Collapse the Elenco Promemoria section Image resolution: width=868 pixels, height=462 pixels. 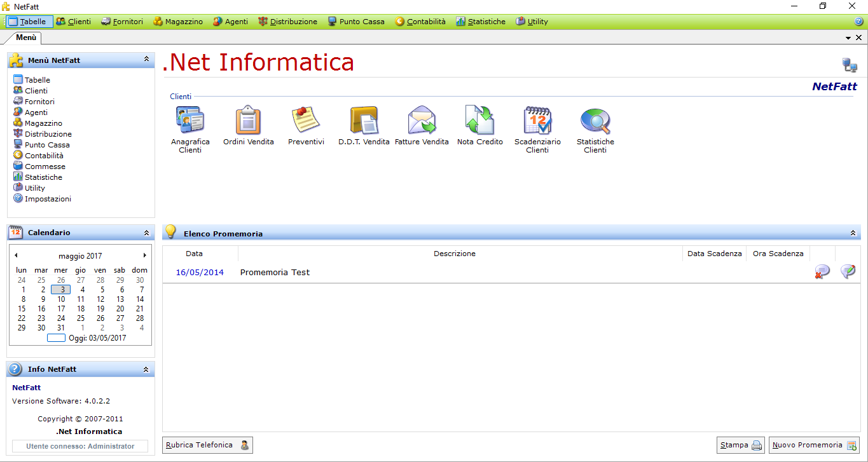coord(853,233)
